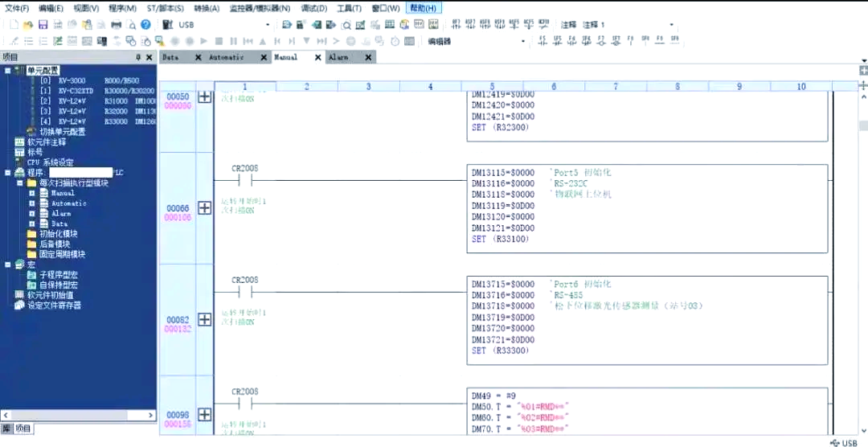Open Help via the blue question-mark icon
This screenshot has width=868, height=447.
point(145,24)
